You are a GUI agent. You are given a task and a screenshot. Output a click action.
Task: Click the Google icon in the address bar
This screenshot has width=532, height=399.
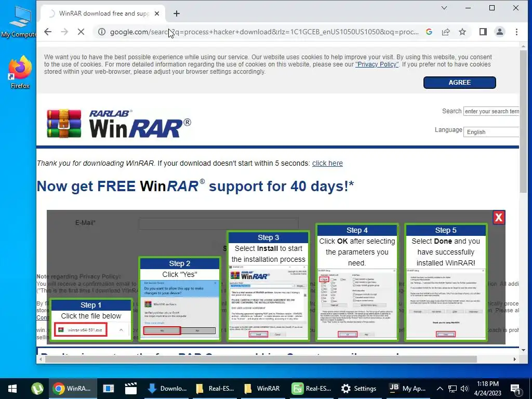429,32
